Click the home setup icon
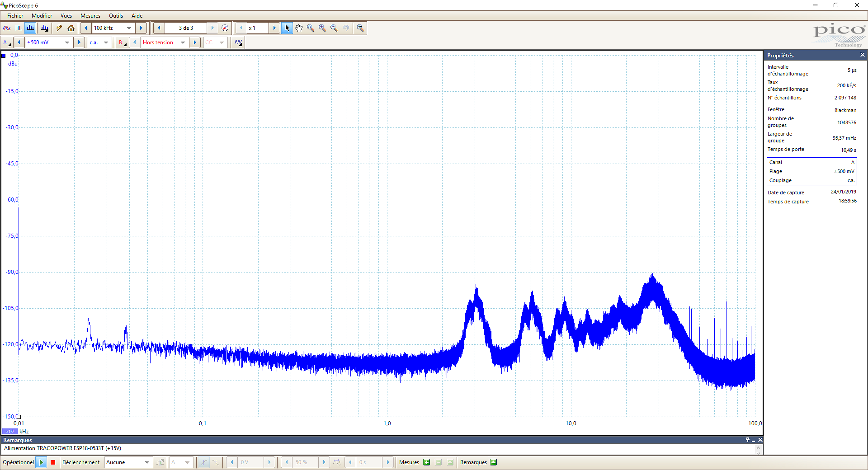This screenshot has width=868, height=470. 71,28
